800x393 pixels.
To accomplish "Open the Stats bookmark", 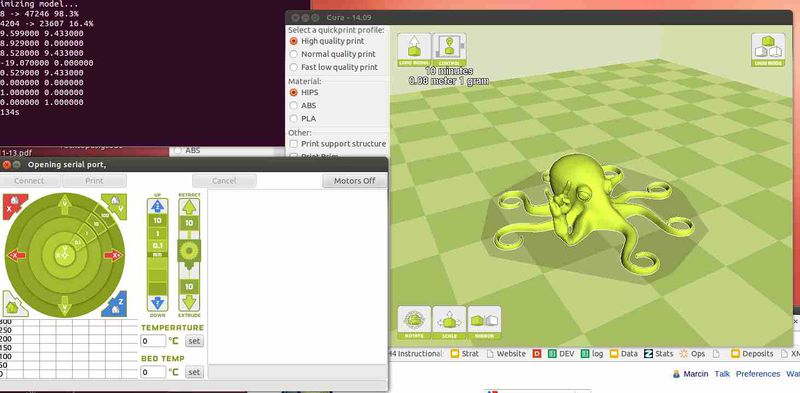I will click(x=659, y=354).
